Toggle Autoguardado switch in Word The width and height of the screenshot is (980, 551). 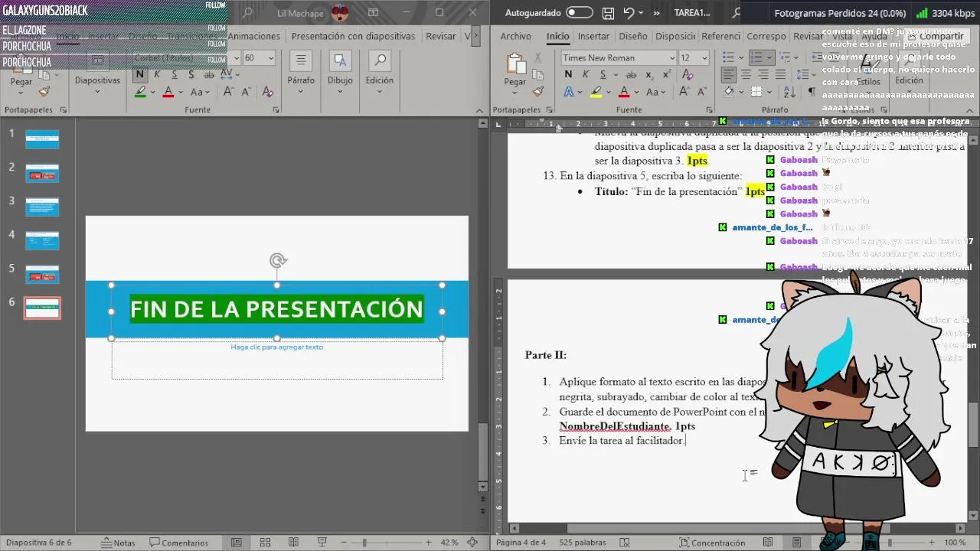[x=580, y=13]
